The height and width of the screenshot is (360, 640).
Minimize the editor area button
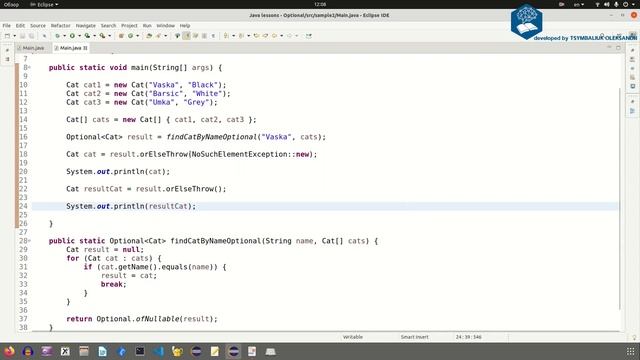609,48
